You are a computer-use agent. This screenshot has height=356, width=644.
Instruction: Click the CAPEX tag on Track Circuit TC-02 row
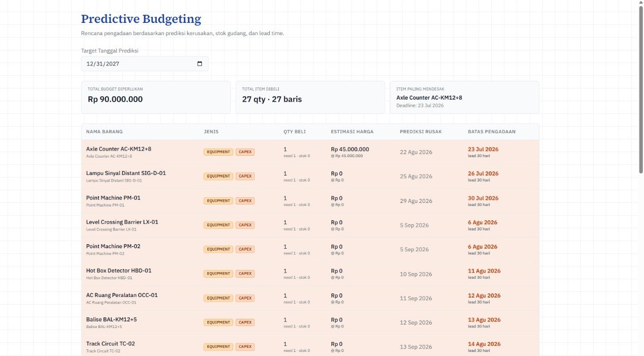coord(245,347)
